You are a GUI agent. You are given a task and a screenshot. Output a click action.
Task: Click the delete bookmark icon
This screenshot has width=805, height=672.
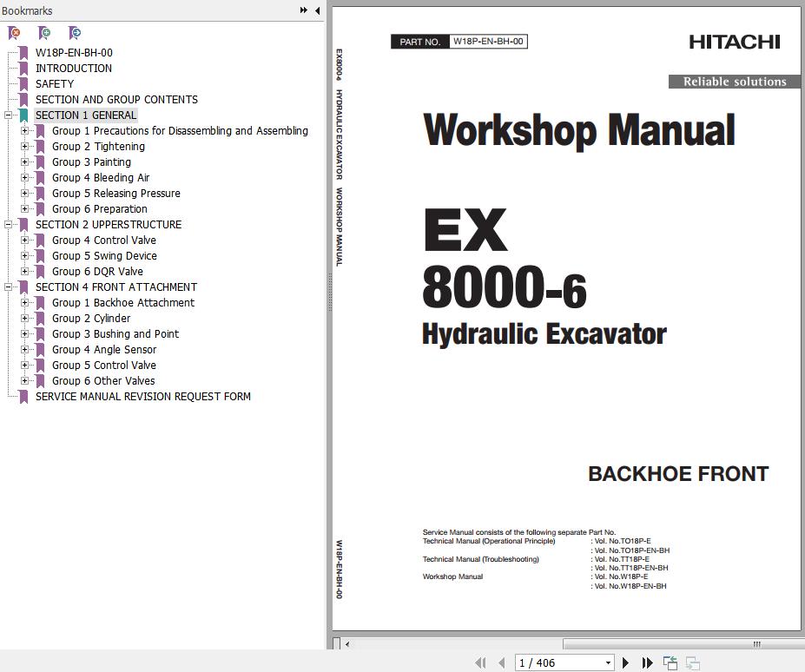tap(14, 33)
